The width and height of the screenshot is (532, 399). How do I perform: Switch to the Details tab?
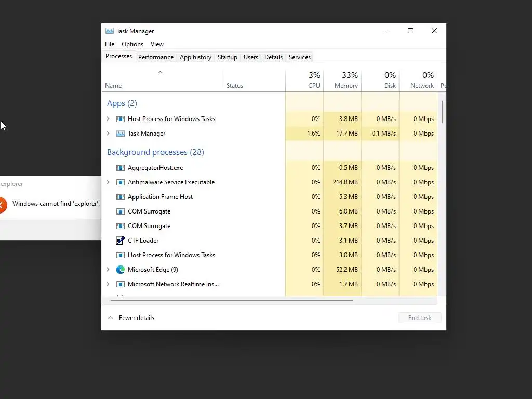coord(273,57)
